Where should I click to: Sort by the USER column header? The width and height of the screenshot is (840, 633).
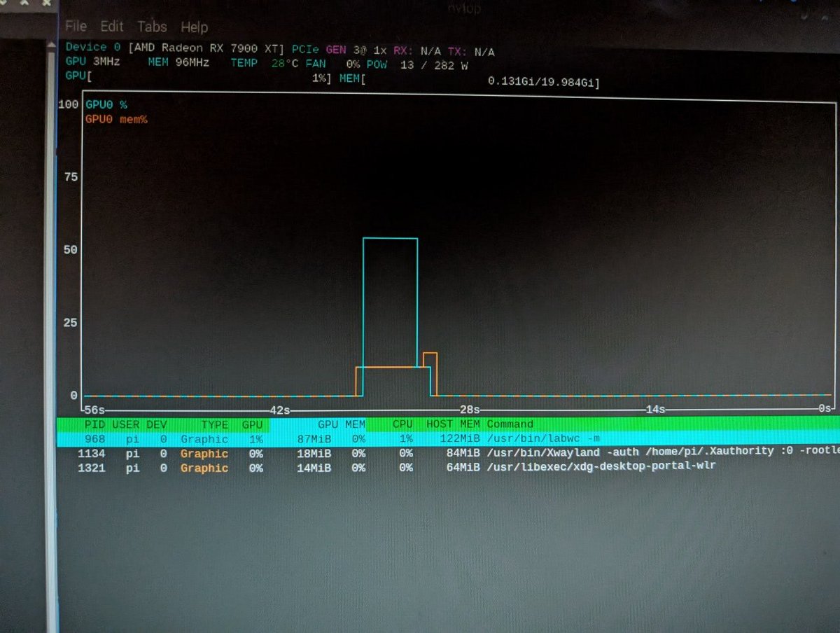126,424
